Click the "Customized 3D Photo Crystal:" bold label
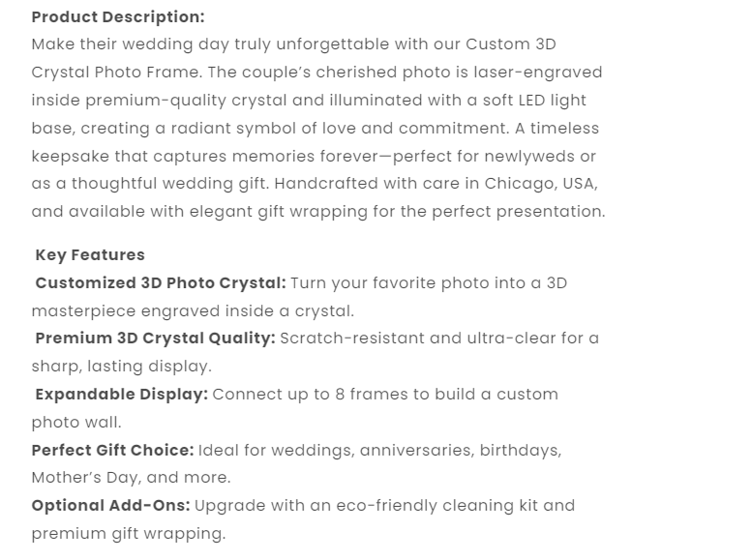Viewport: 752px width, 560px height. pyautogui.click(x=161, y=283)
